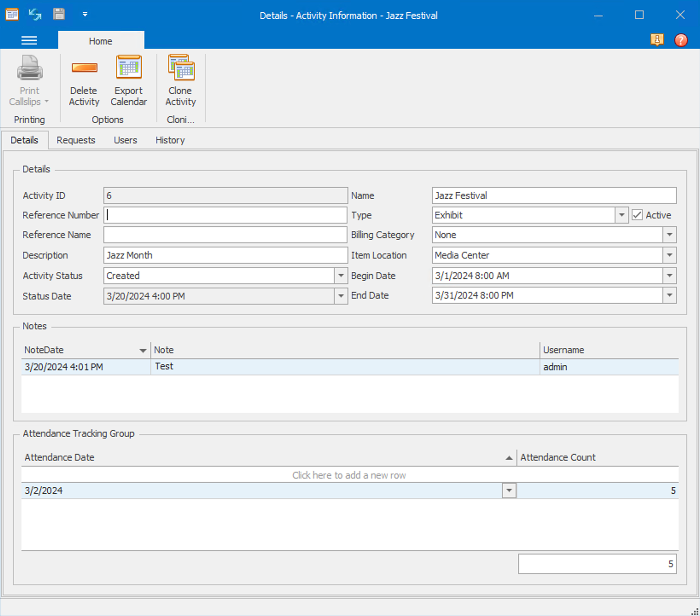Click the Reference Number field

click(x=225, y=215)
